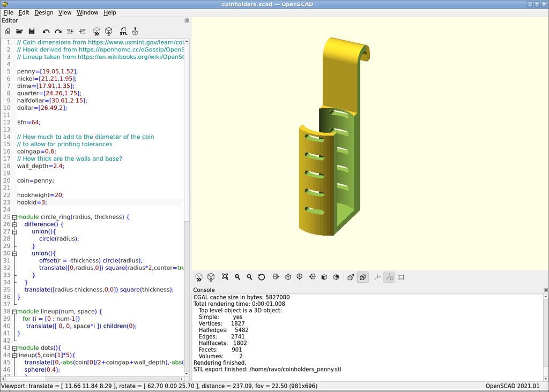Redo the last undone edit

click(x=58, y=32)
